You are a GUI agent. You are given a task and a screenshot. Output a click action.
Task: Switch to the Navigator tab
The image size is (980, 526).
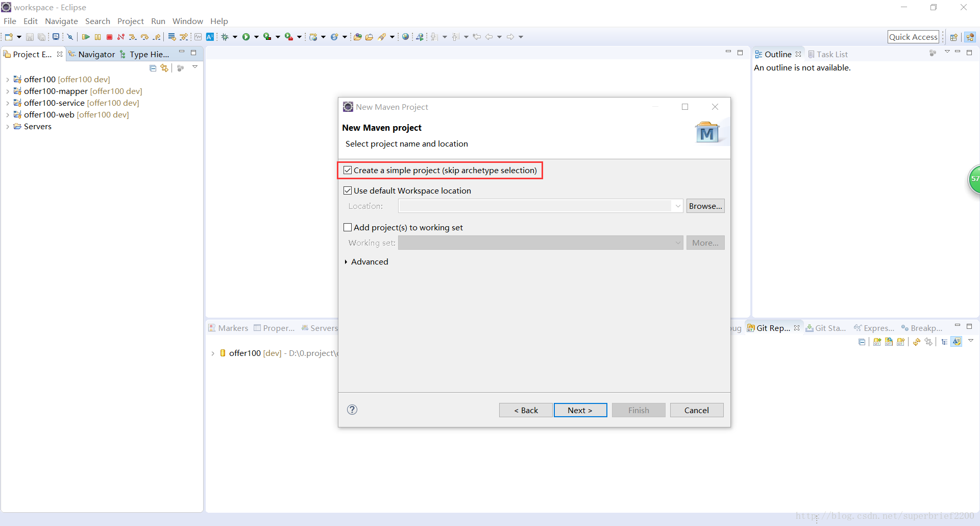click(92, 54)
